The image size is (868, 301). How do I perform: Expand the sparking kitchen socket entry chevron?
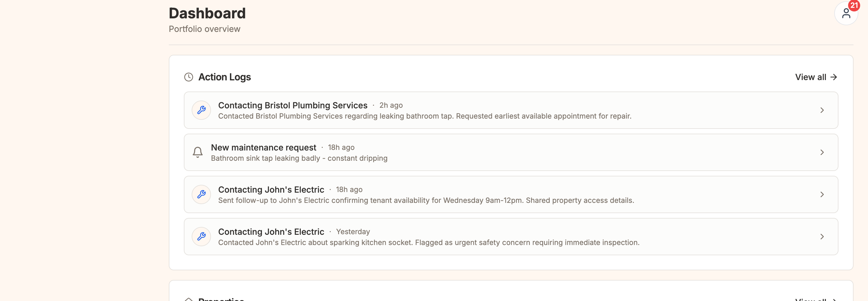(x=822, y=236)
